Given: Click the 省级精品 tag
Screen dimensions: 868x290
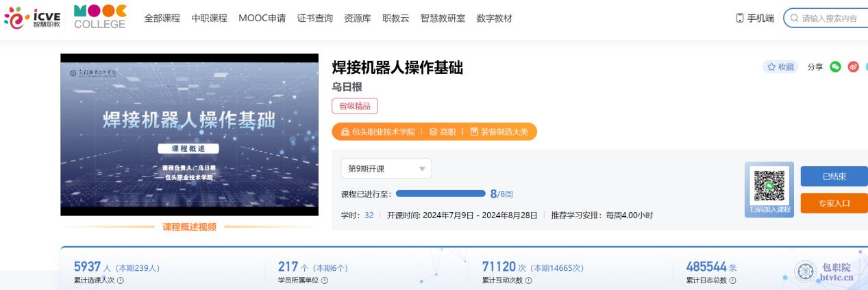Looking at the screenshot, I should click(x=355, y=106).
